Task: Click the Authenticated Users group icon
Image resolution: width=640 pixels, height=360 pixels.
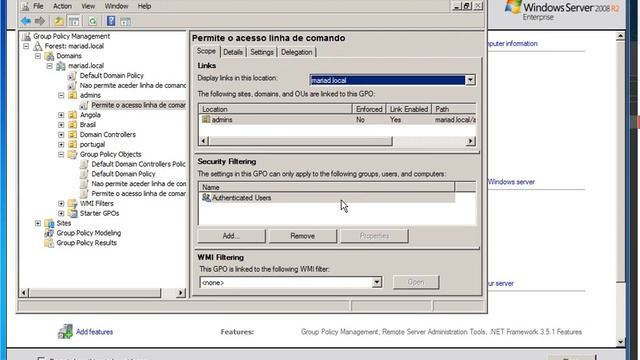Action: [x=206, y=198]
